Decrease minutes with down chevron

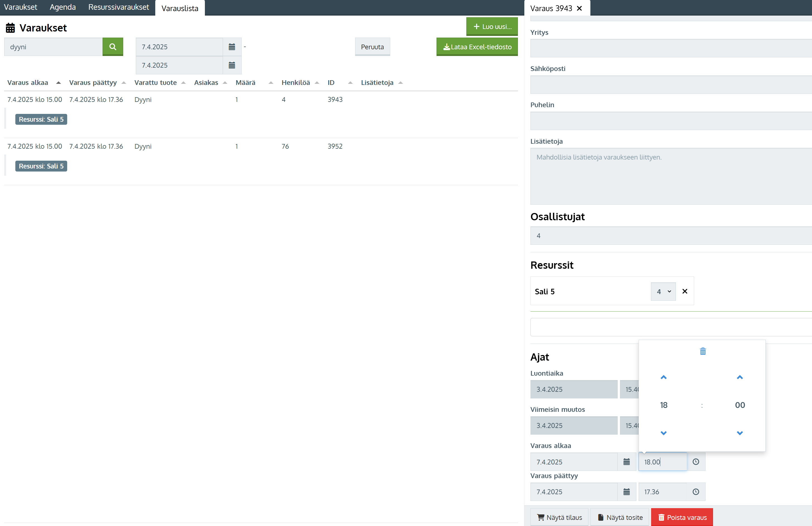(x=739, y=433)
